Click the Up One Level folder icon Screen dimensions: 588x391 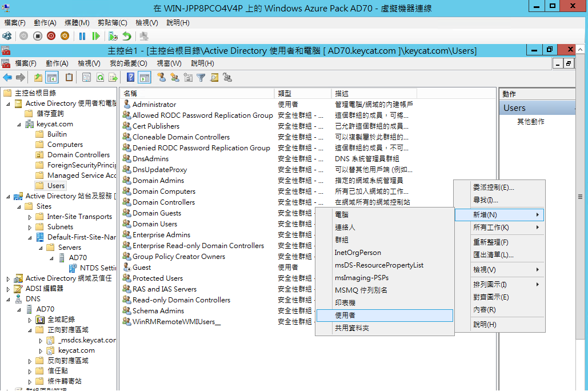click(38, 78)
